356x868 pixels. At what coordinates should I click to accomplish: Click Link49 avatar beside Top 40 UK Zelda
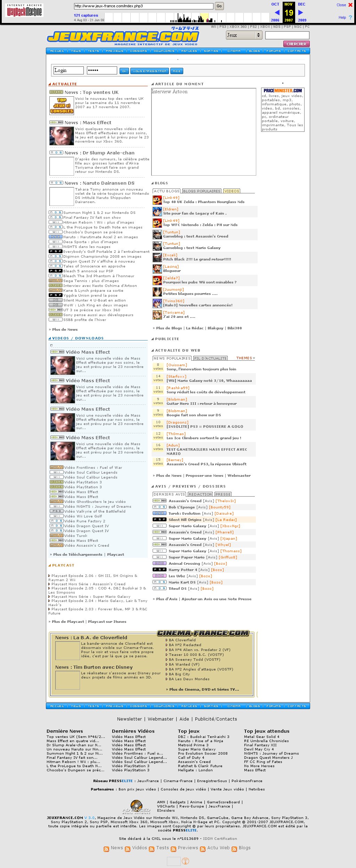(x=157, y=200)
